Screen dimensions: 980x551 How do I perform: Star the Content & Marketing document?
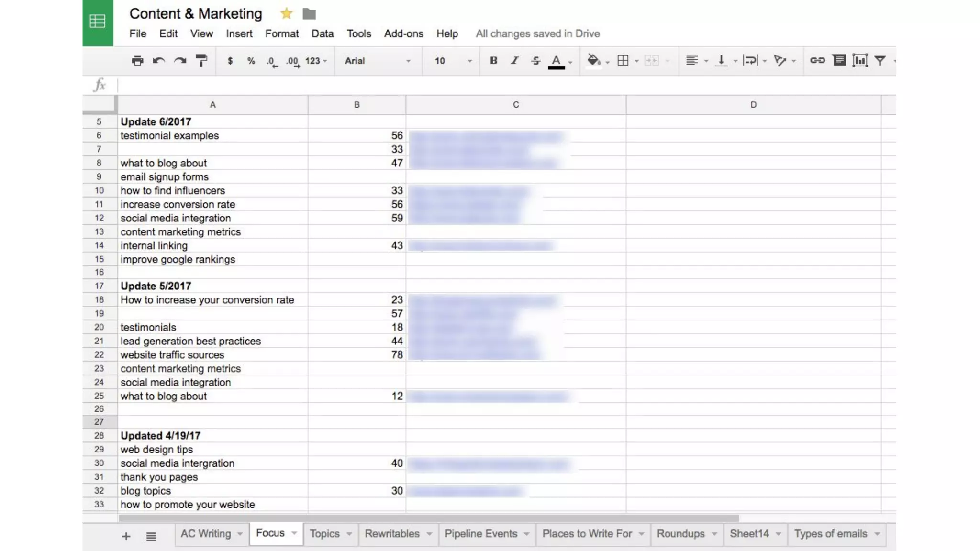(x=286, y=13)
